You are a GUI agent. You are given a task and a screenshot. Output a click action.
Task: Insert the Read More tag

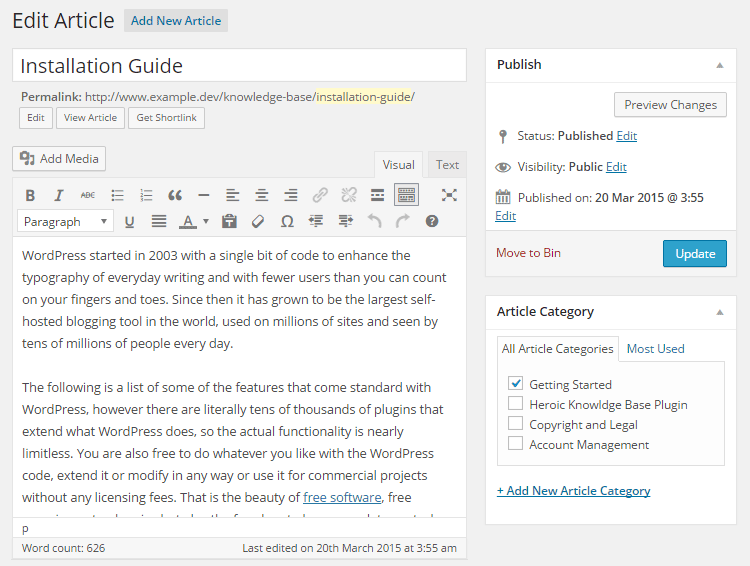pos(377,195)
